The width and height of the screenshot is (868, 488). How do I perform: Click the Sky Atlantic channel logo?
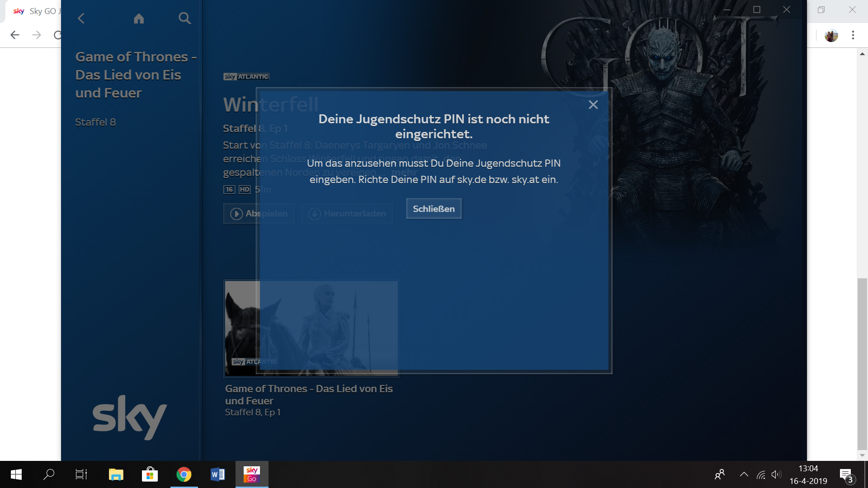pyautogui.click(x=246, y=77)
